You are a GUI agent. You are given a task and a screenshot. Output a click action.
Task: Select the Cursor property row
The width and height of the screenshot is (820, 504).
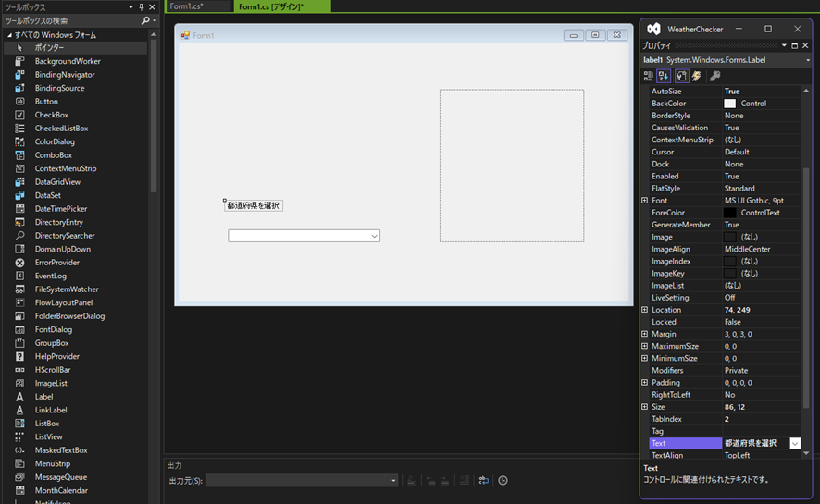point(725,152)
